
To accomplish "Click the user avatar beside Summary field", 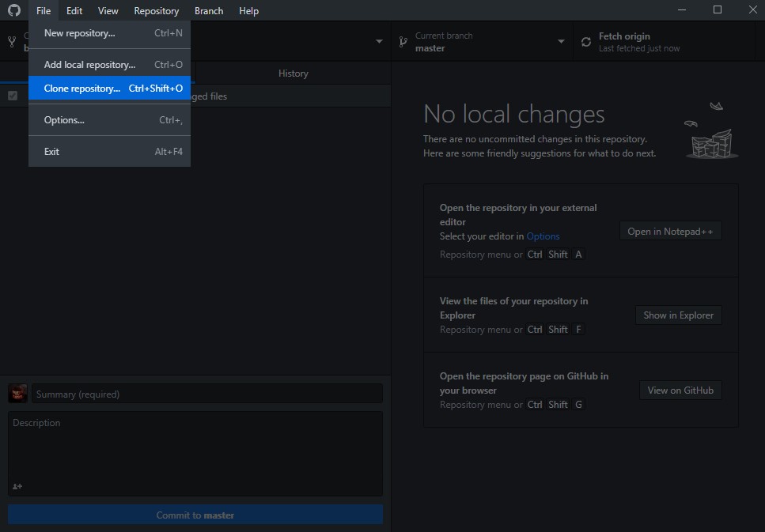I will point(18,394).
